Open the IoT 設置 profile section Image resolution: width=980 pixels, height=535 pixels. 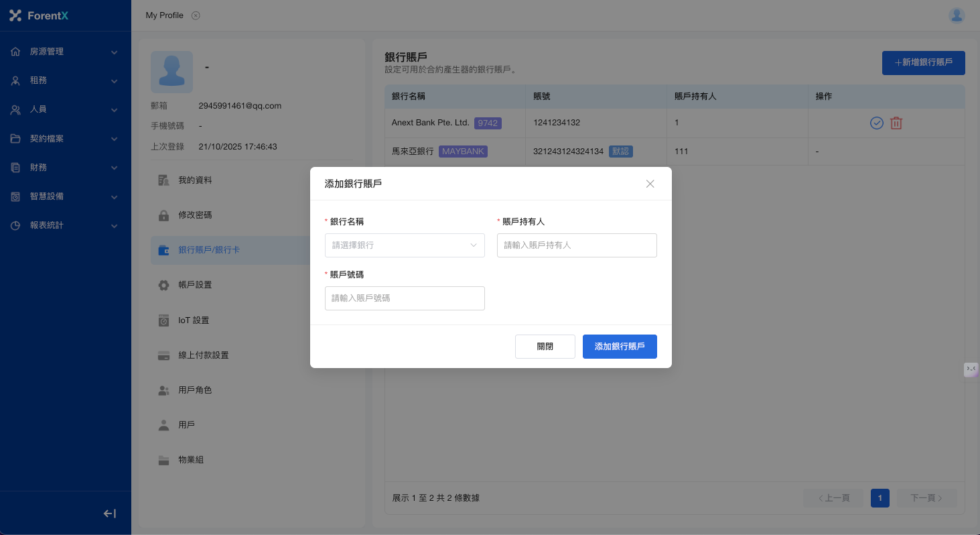[194, 320]
